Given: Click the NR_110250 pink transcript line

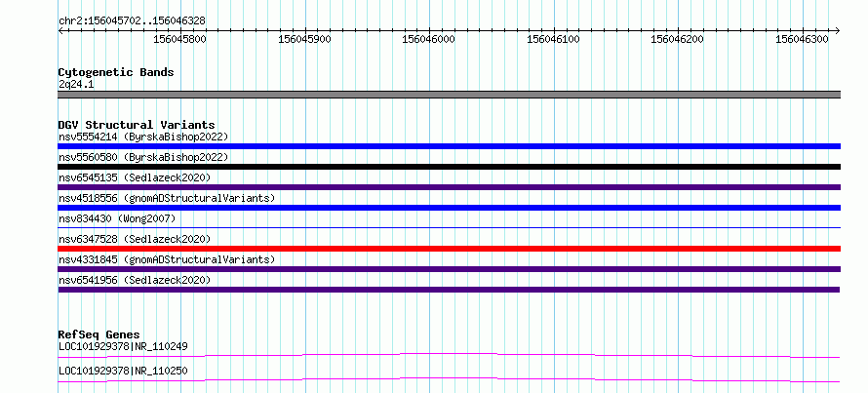Looking at the screenshot, I should [x=449, y=379].
